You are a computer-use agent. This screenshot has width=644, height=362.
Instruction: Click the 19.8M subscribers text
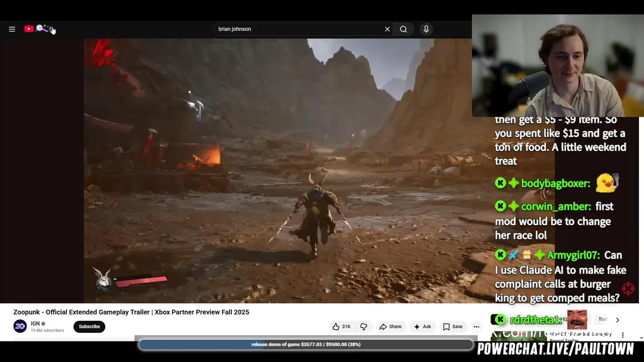pos(47,331)
